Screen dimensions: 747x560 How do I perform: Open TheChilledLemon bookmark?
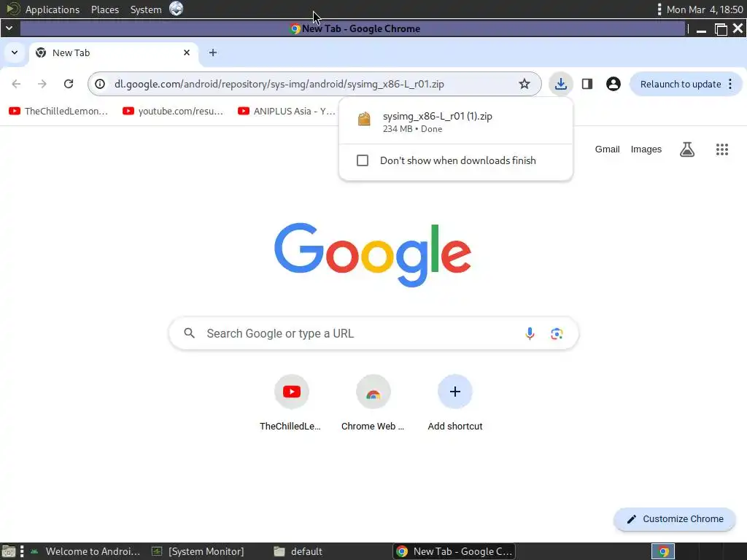click(58, 111)
